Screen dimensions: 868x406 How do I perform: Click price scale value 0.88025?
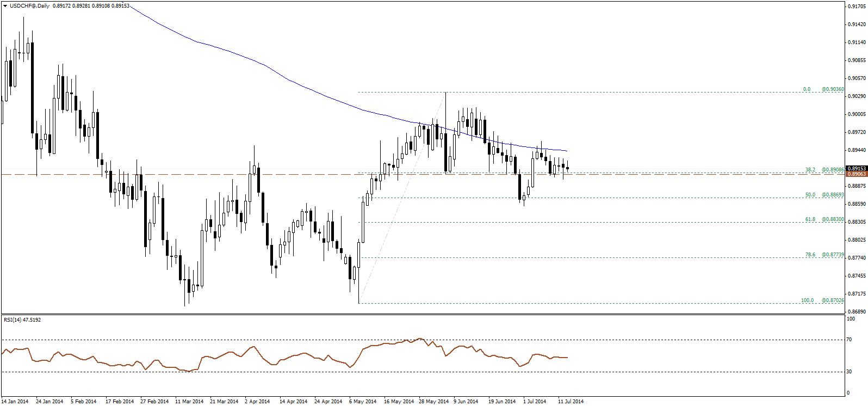858,240
